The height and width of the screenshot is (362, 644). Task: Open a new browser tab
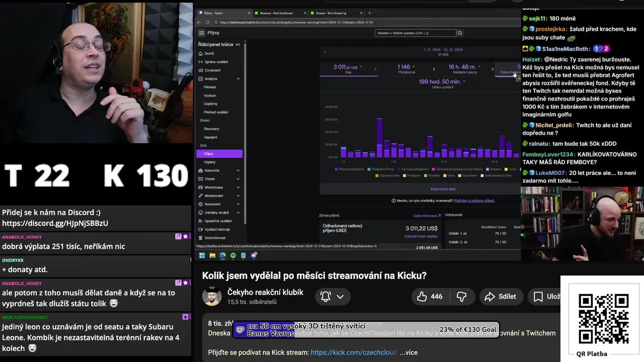(369, 13)
